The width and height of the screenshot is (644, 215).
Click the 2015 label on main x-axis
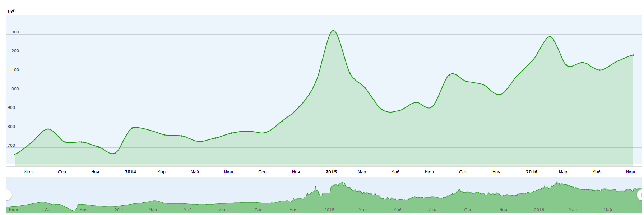point(331,172)
